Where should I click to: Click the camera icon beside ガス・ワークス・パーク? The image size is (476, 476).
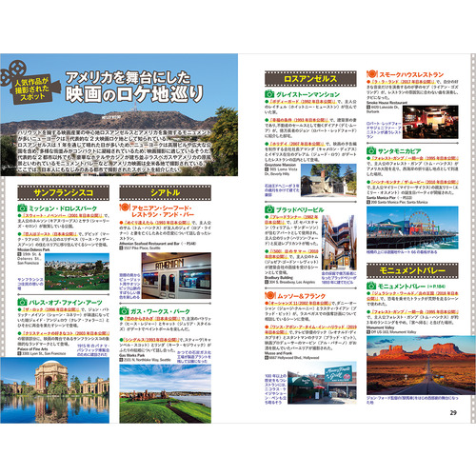124,311
